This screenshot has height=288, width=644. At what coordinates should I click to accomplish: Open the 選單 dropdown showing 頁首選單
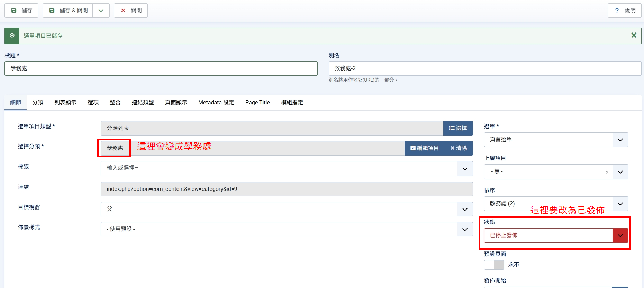point(556,140)
